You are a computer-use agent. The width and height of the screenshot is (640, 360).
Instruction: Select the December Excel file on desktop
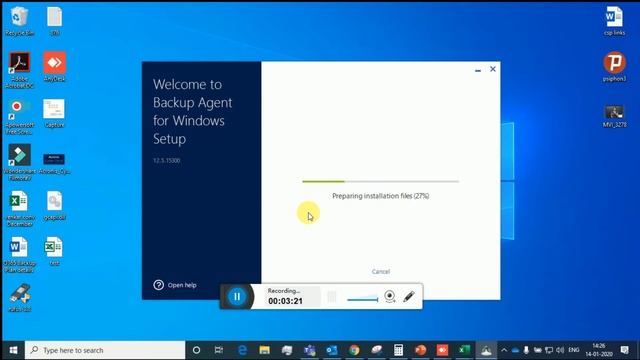point(19,209)
